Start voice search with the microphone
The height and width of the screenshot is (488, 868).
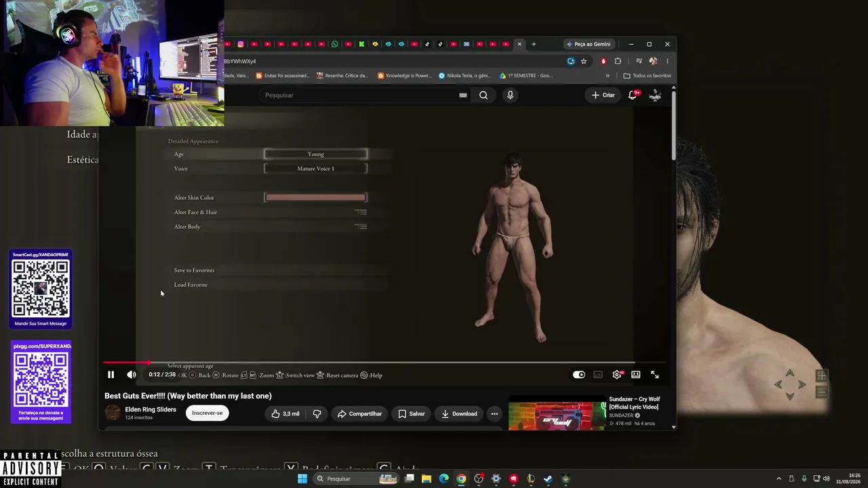[x=510, y=95]
